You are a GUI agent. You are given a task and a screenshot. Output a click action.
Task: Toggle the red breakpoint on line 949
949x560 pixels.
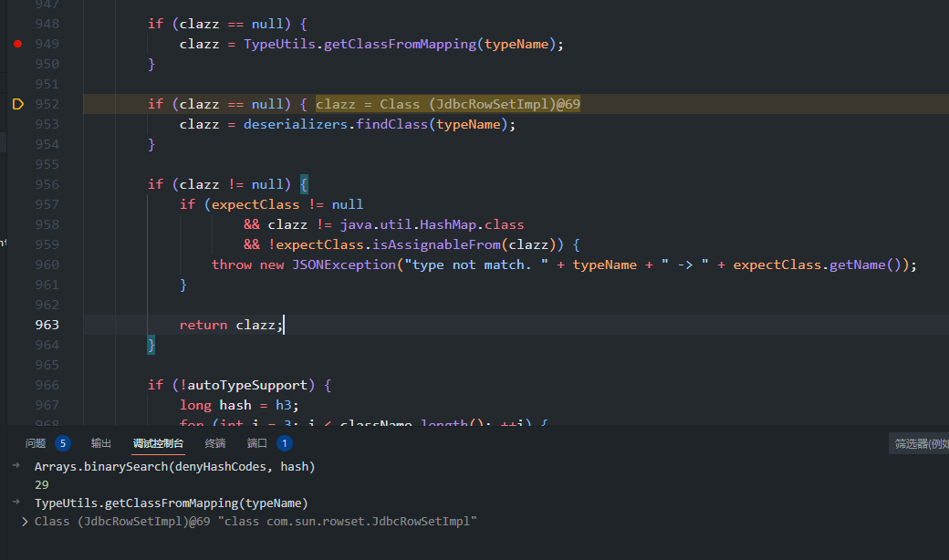tap(17, 44)
